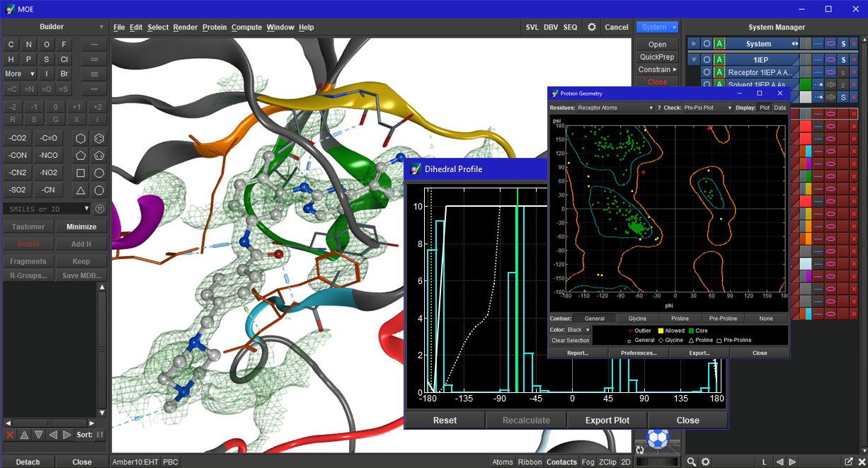Expand the System row triangle
Screen dimensions: 868x468
(694, 44)
